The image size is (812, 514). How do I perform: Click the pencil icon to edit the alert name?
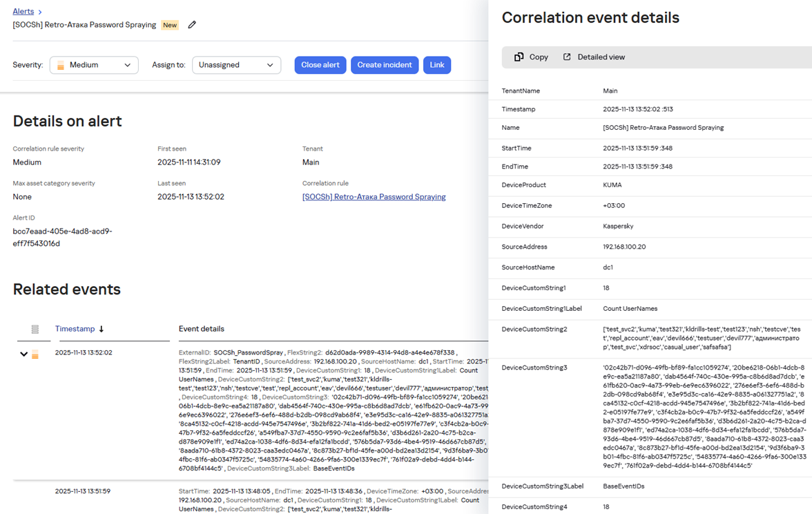point(192,25)
